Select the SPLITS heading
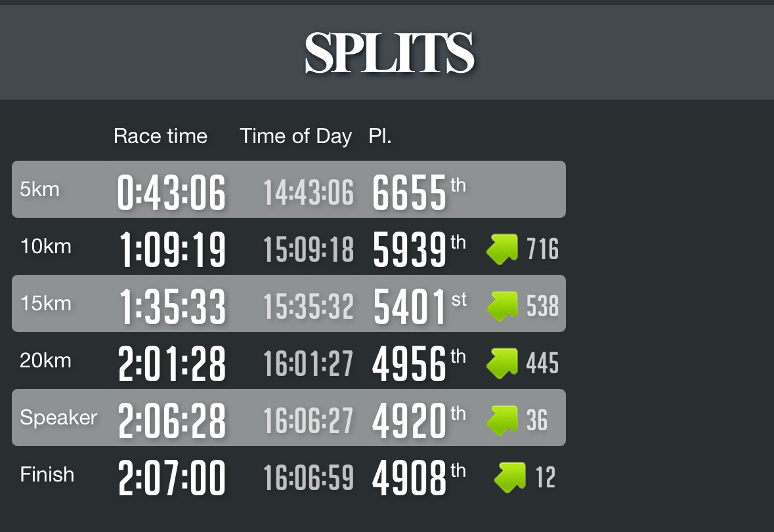 389,52
